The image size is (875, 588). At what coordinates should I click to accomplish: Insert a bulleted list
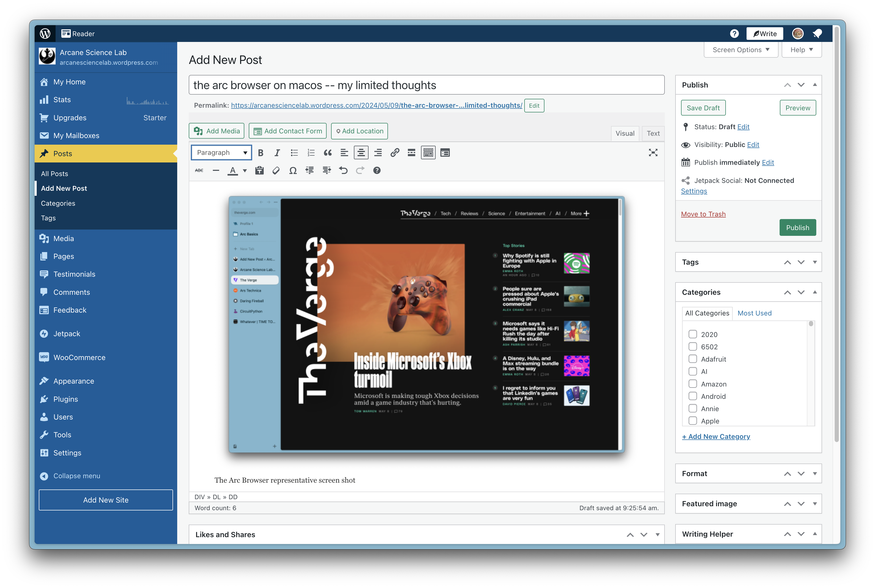coord(294,153)
